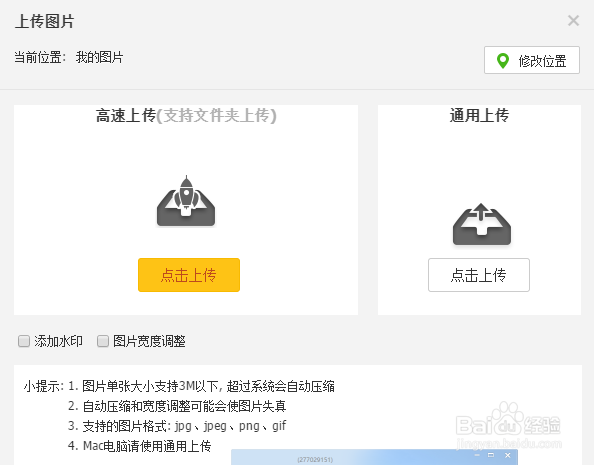Click the general upload tray icon
This screenshot has height=465, width=594.
(482, 224)
